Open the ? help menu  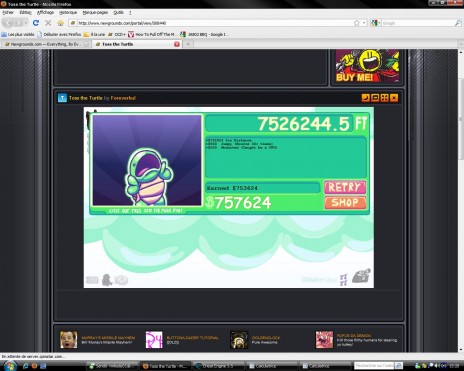[x=130, y=12]
